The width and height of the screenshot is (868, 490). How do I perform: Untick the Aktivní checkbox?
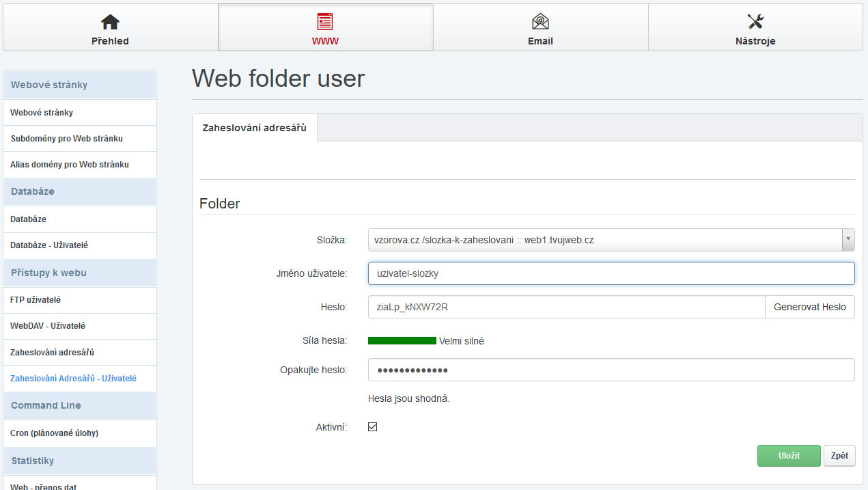coord(372,427)
